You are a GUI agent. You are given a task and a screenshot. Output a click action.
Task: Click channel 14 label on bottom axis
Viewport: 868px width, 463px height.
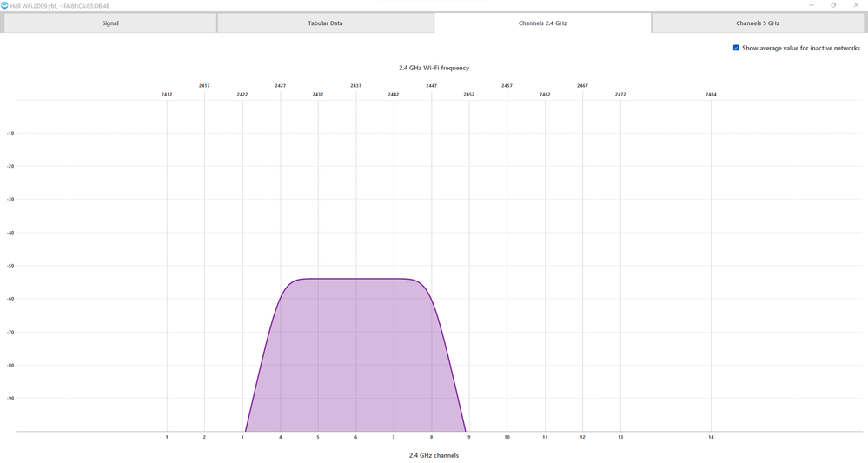(x=711, y=437)
